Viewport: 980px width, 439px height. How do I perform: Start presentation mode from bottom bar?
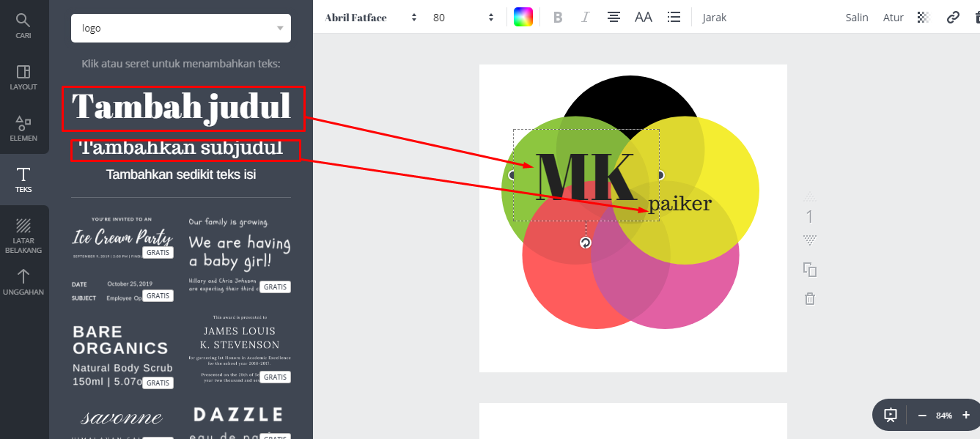click(889, 415)
